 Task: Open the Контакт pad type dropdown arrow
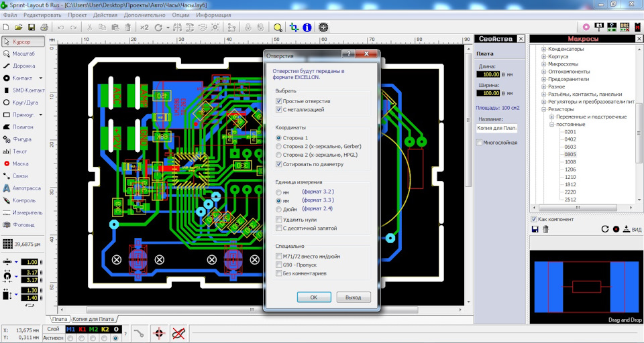point(41,78)
